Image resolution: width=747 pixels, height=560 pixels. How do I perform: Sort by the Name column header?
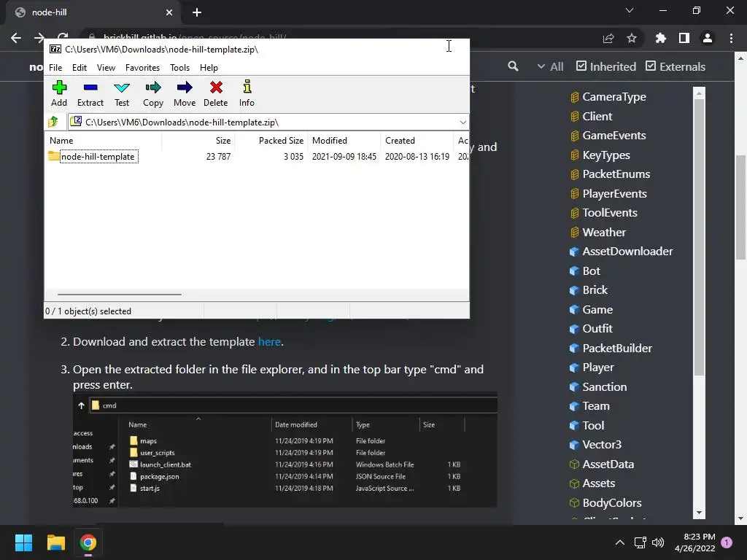click(x=104, y=141)
